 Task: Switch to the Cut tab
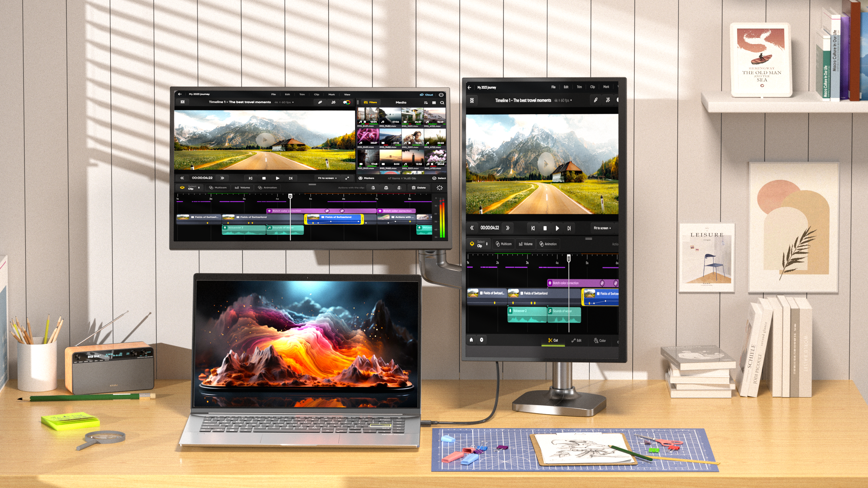tap(553, 341)
